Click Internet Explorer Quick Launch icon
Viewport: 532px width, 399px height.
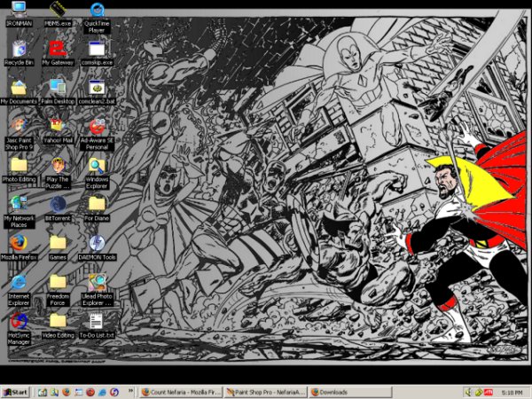[x=102, y=392]
